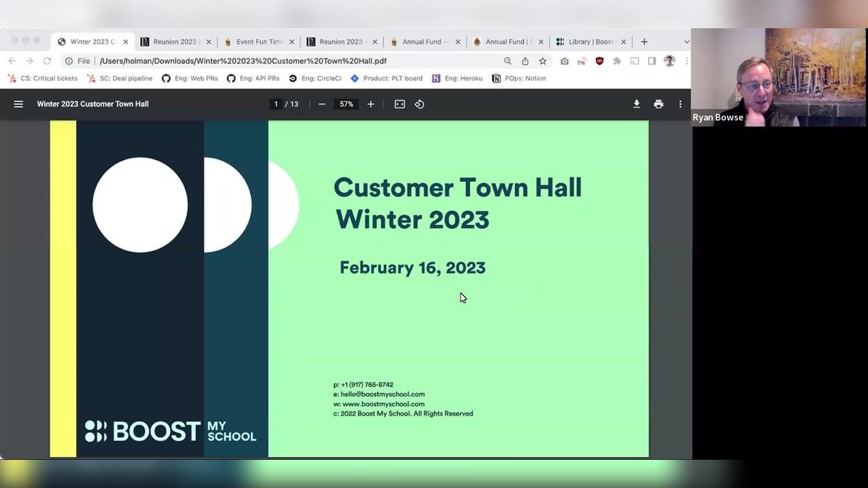Rotate the PDF counterclockwise
This screenshot has height=488, width=868.
420,104
